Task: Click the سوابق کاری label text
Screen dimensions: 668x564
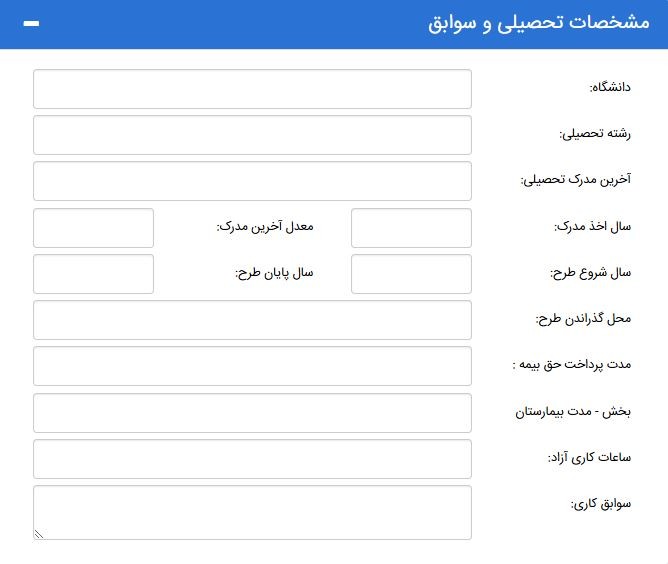Action: point(601,504)
